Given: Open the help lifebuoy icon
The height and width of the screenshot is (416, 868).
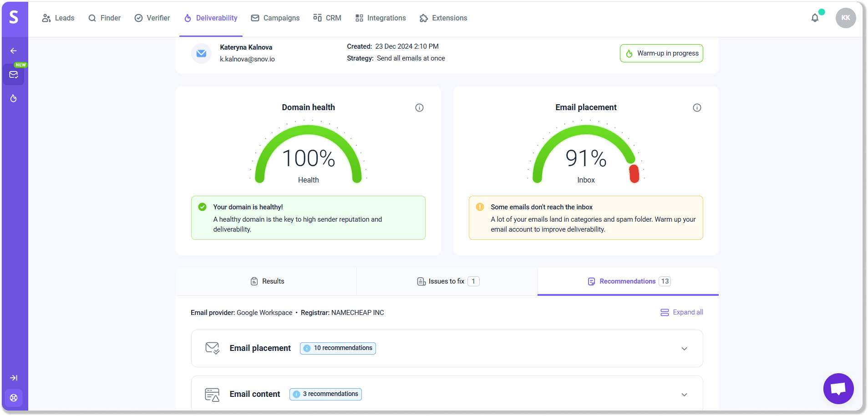Looking at the screenshot, I should pos(14,398).
